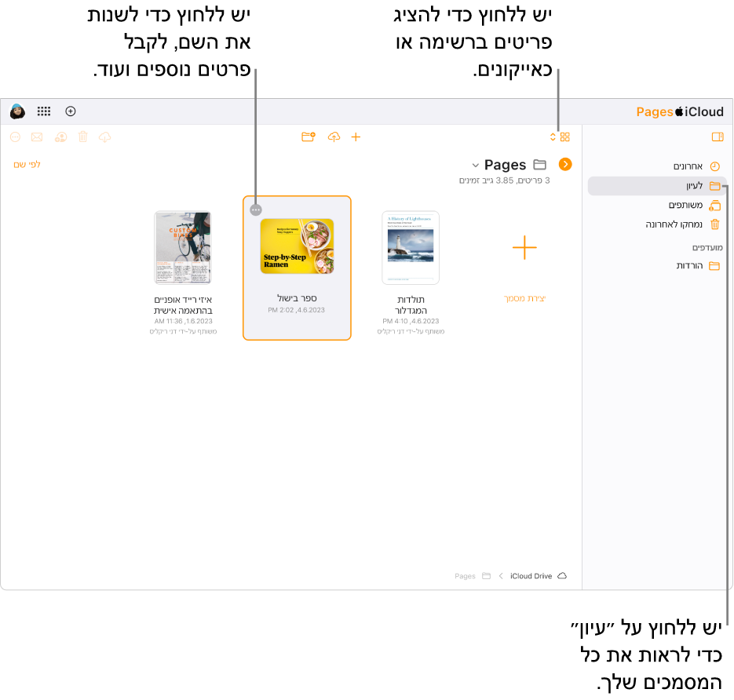
Task: Click the new folder icon
Action: 309,137
